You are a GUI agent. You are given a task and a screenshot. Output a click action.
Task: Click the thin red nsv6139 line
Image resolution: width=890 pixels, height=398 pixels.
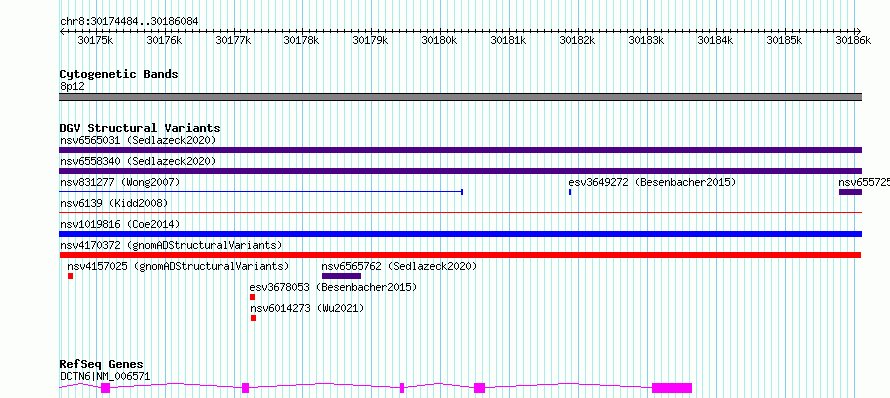[x=460, y=213]
